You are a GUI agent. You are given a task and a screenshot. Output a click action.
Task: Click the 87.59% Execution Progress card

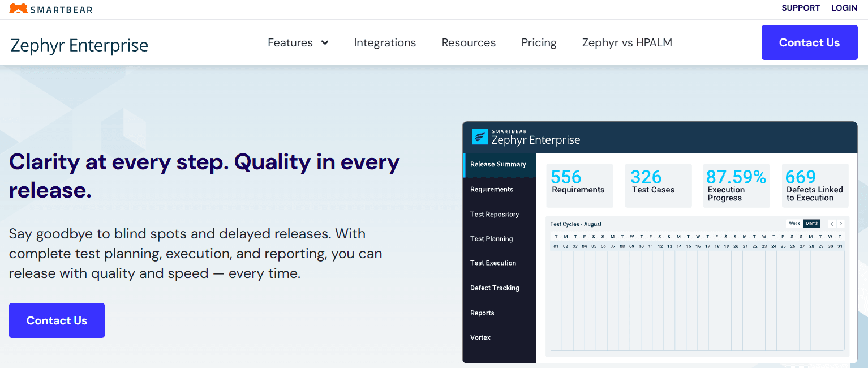(736, 186)
